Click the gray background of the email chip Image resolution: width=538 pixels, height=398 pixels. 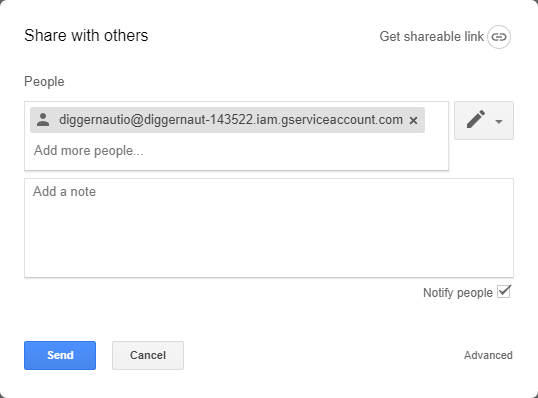[x=227, y=120]
